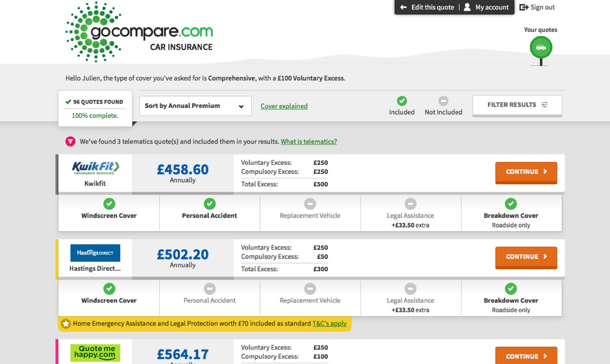Click Kwikfit Compulsory Excess £250 value
The image size is (610, 364).
[320, 172]
